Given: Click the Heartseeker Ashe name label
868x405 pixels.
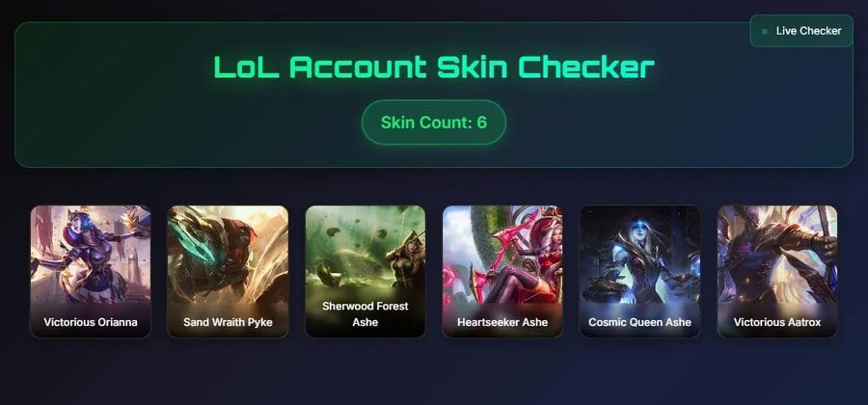Looking at the screenshot, I should [x=502, y=322].
